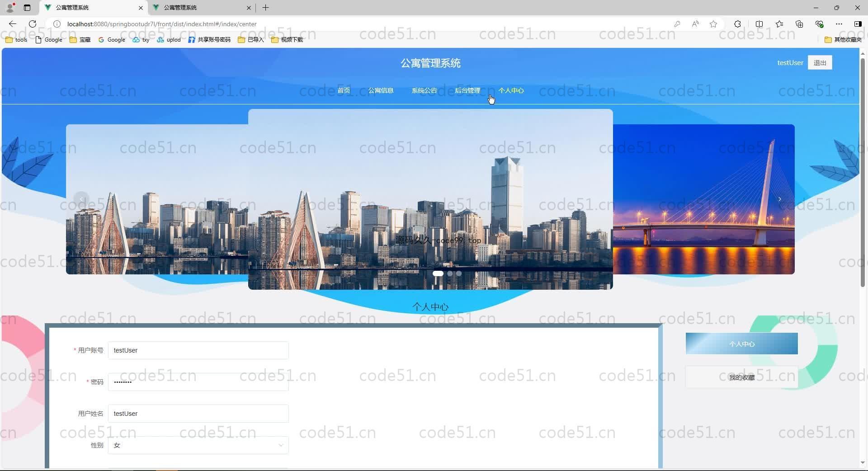This screenshot has width=868, height=471.
Task: Reload the current page
Action: (x=33, y=24)
